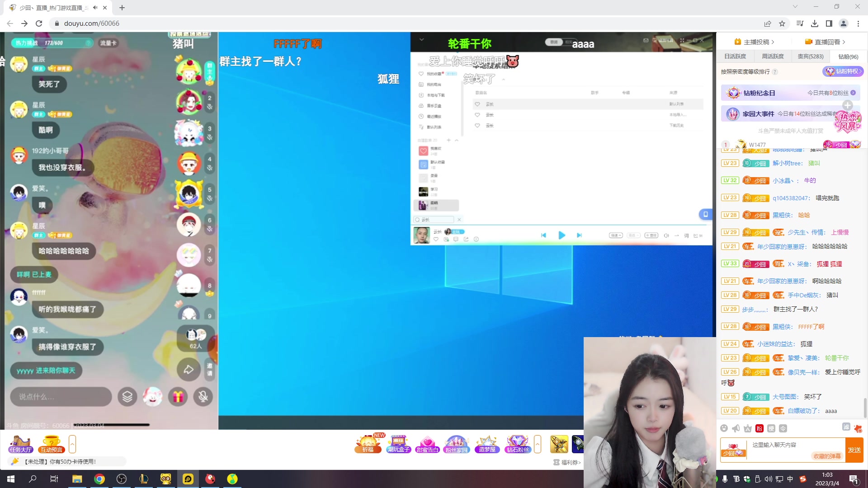Open the 倍速 speed dropdown in player

coord(616,235)
